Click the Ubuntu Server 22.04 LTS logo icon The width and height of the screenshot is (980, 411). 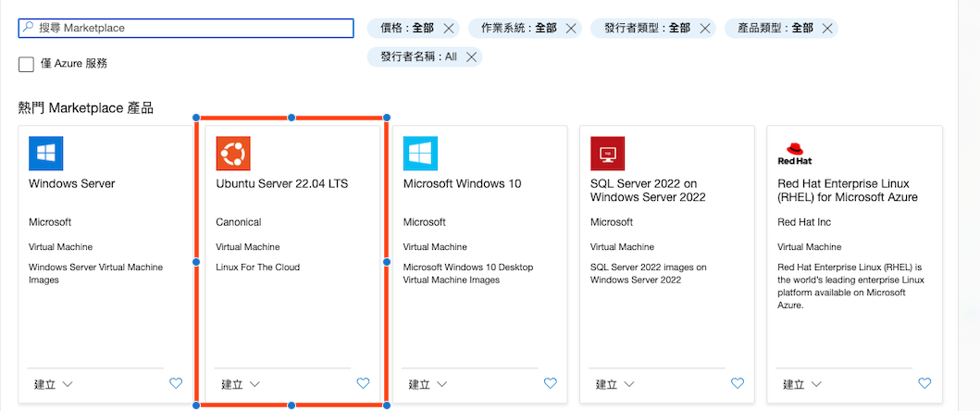[233, 154]
